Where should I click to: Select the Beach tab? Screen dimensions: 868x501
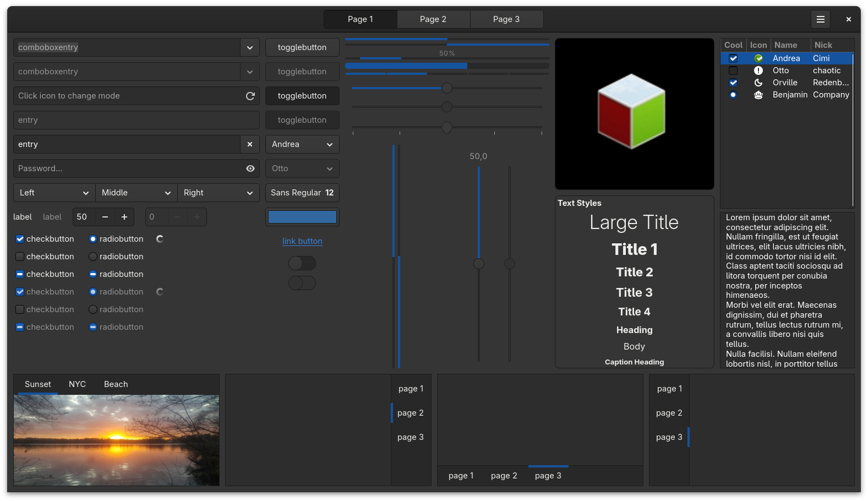pyautogui.click(x=116, y=384)
